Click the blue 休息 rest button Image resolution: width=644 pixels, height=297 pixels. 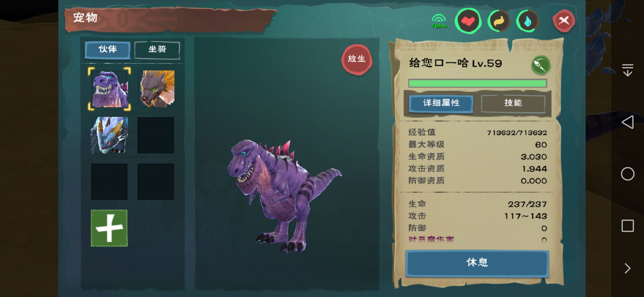[477, 263]
